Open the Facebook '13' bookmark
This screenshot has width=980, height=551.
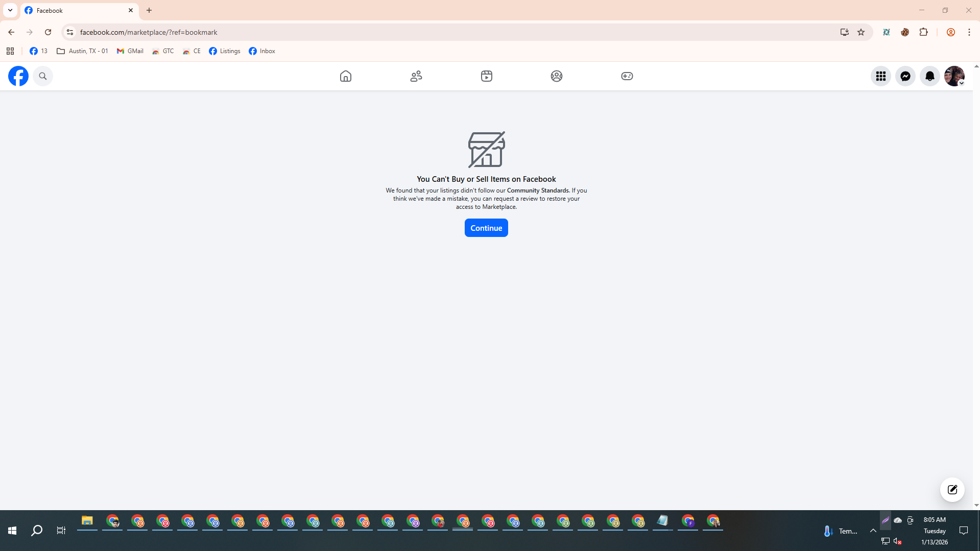(x=39, y=51)
